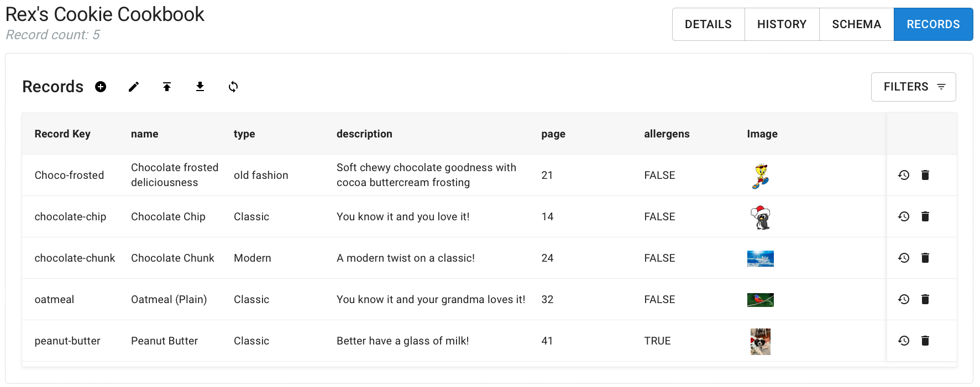
Task: Select the Records tab
Action: (933, 24)
